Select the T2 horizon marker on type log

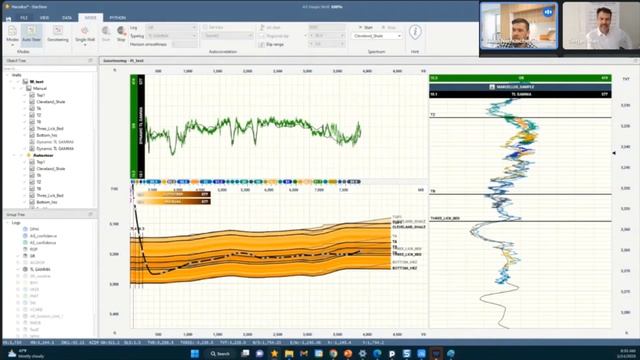433,115
